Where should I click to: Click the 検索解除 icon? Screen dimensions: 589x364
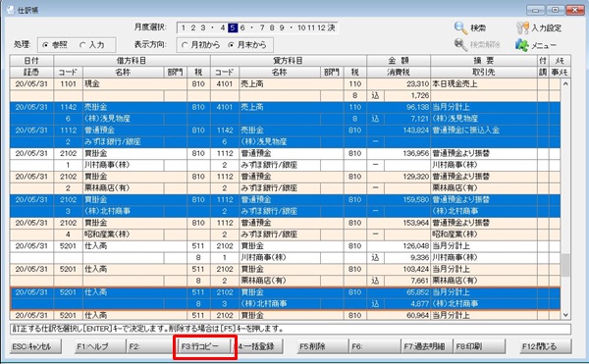pos(460,45)
